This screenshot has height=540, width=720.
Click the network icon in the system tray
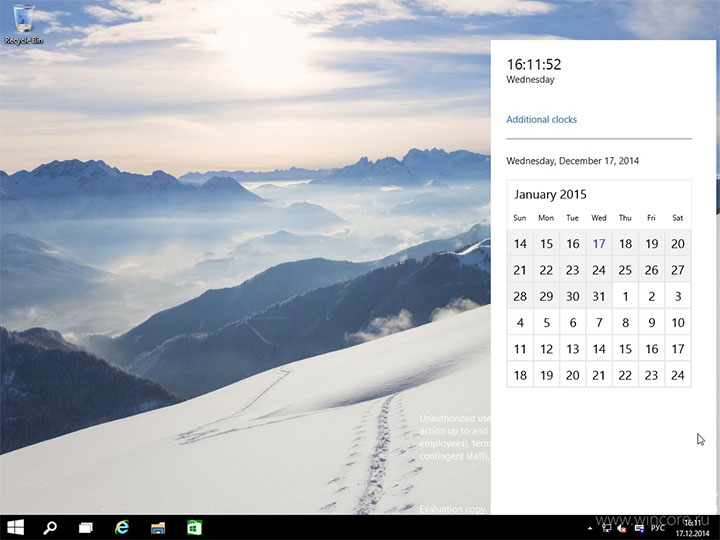click(605, 527)
